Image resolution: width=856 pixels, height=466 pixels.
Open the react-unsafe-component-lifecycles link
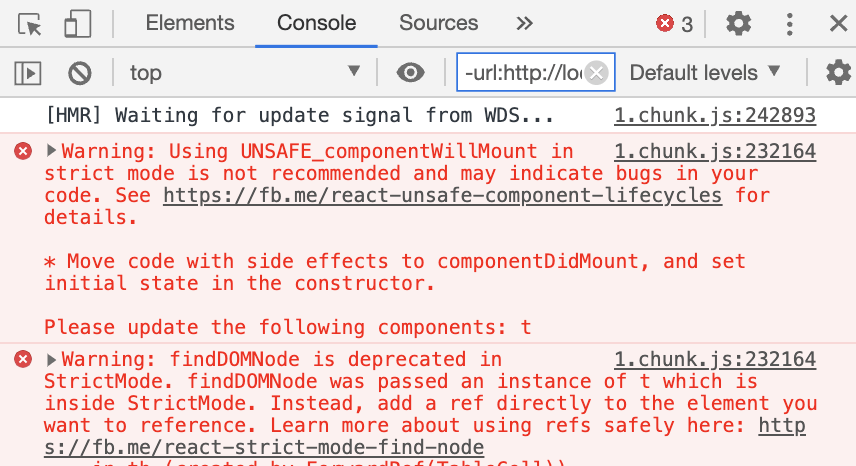[x=442, y=196]
